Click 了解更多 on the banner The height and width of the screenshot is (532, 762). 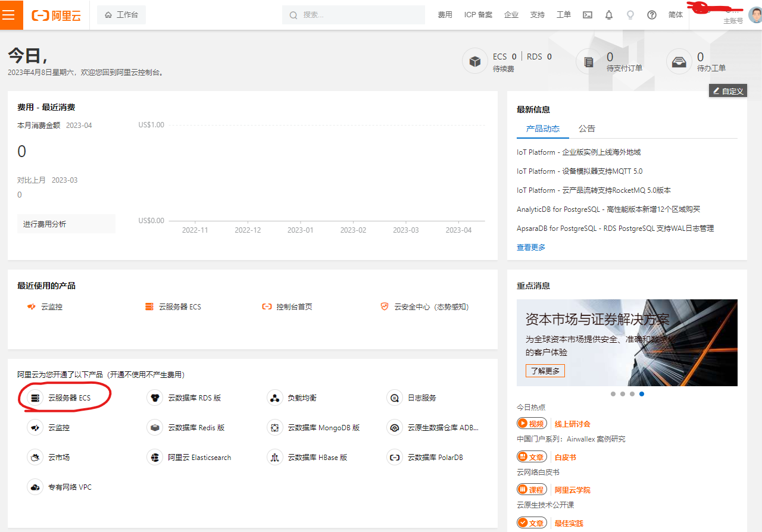click(545, 371)
